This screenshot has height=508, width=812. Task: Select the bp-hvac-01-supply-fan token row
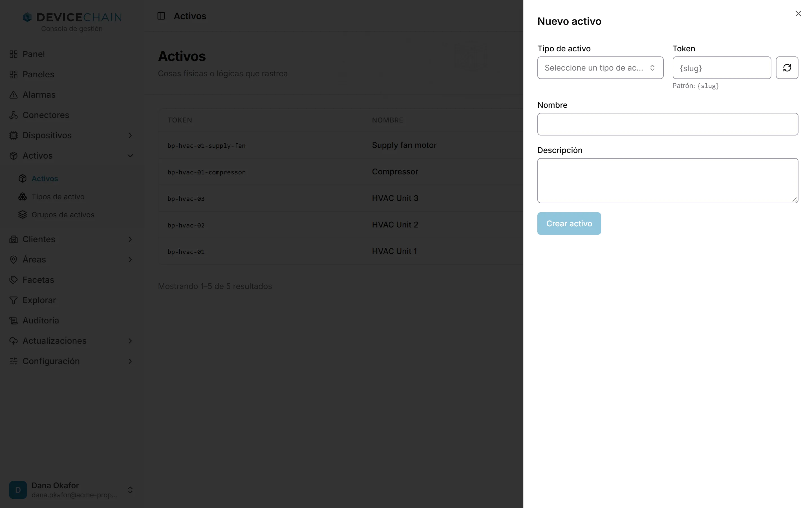pyautogui.click(x=341, y=145)
